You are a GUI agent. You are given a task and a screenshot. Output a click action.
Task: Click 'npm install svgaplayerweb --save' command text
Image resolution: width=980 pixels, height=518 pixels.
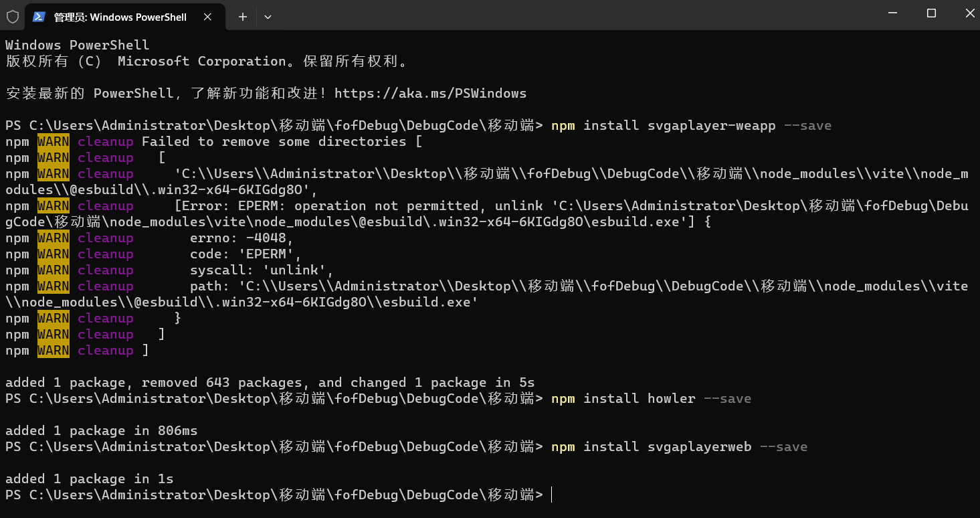coord(680,447)
